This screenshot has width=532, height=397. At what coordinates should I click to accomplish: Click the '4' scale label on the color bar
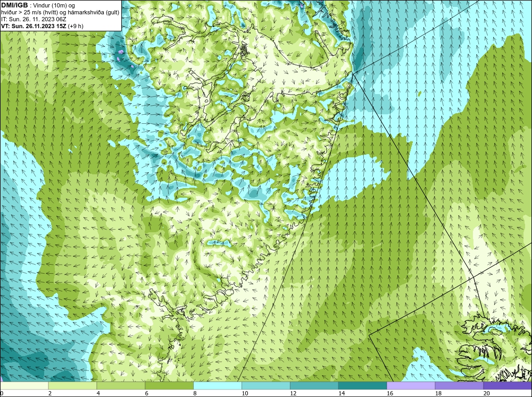click(98, 393)
